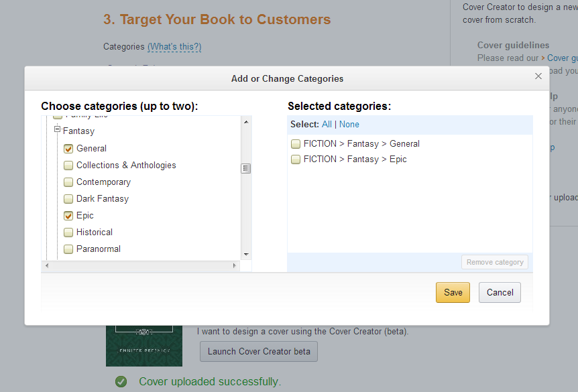Select FICTION > Fantasy > Epic checkbox
This screenshot has height=392, width=578.
pos(296,159)
